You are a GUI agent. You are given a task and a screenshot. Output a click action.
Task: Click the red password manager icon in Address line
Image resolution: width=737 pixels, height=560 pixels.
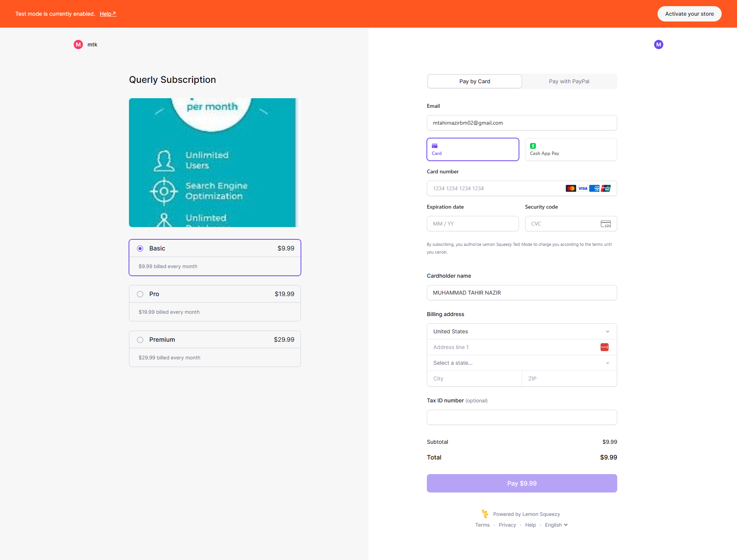coord(604,347)
